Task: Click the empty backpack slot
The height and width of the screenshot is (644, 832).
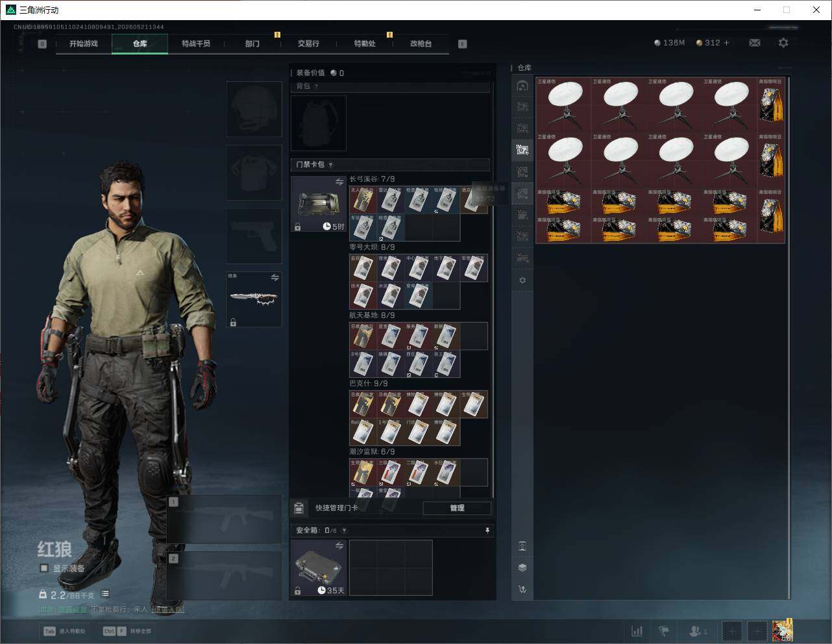Action: 319,123
